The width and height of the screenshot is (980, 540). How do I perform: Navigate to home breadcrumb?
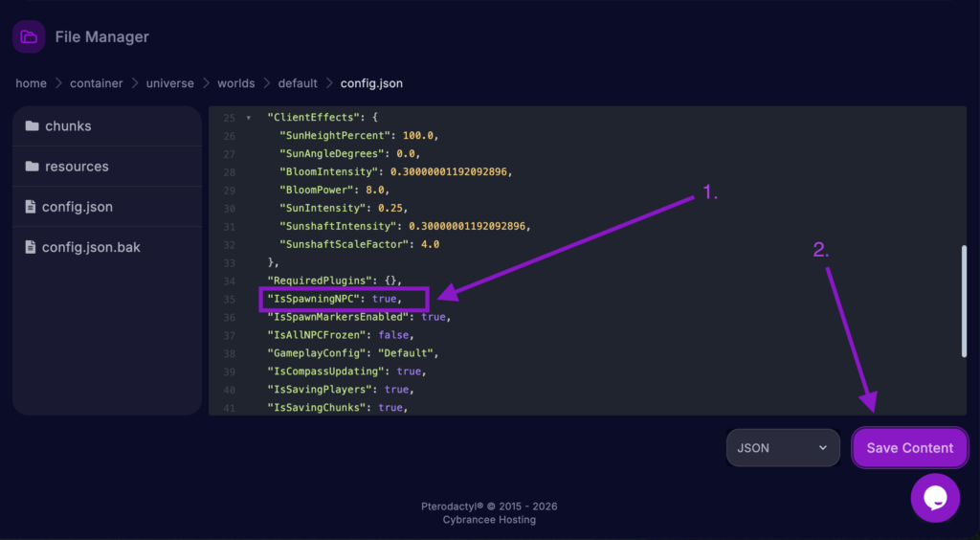click(31, 83)
